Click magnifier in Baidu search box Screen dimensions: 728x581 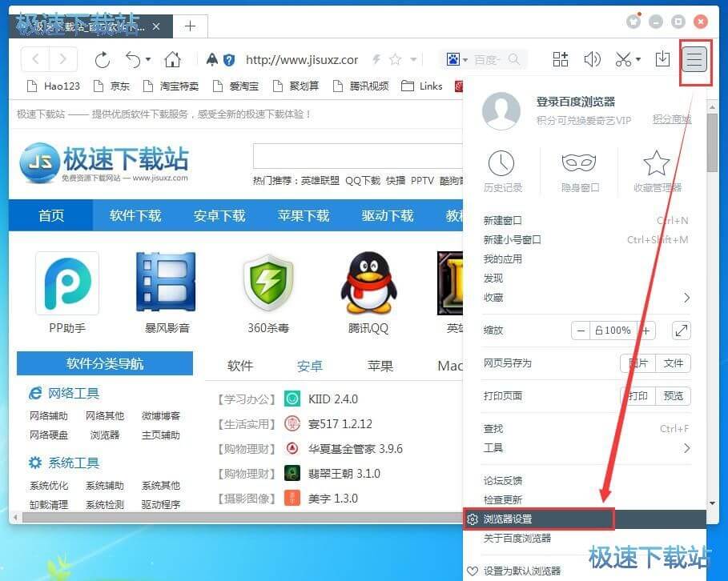pos(513,59)
